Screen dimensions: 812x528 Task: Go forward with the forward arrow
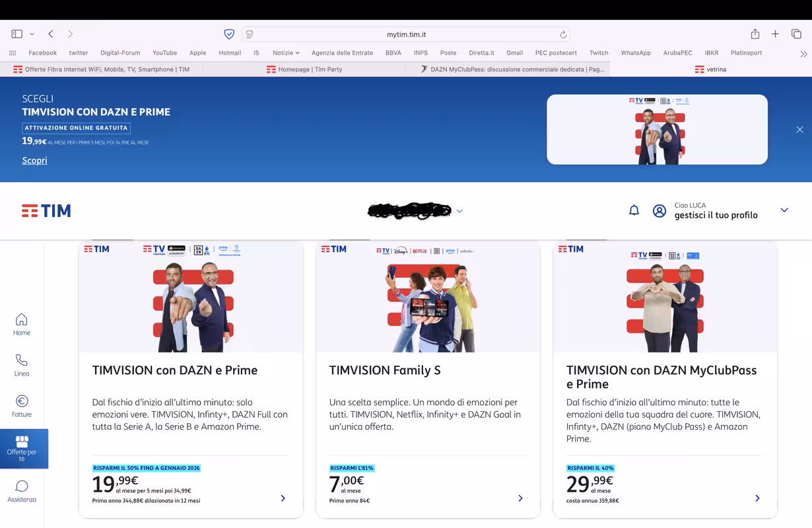[70, 34]
